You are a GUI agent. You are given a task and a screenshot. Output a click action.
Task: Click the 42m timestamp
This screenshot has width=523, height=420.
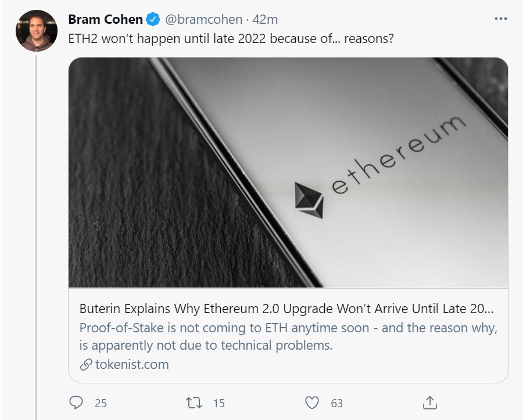click(265, 19)
